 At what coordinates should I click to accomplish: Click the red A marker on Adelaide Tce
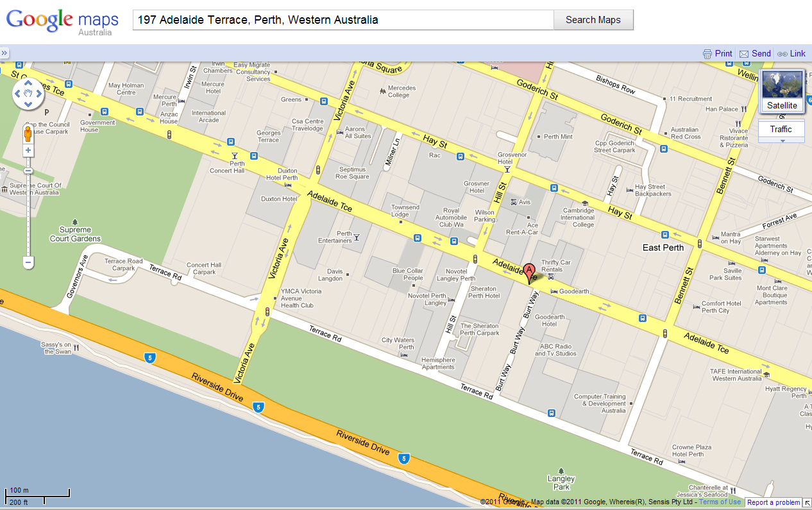(x=529, y=273)
